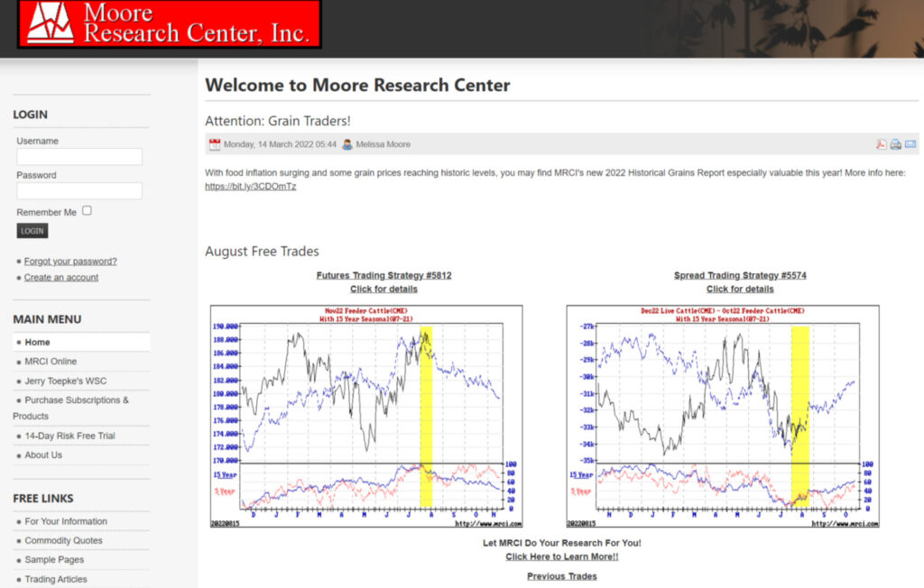Open the PDF version of the article

point(881,143)
